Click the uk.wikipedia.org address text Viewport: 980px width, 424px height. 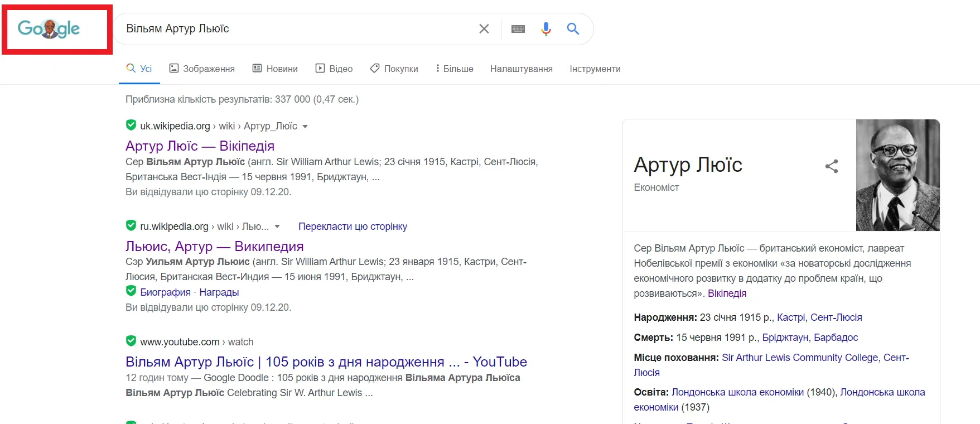175,126
